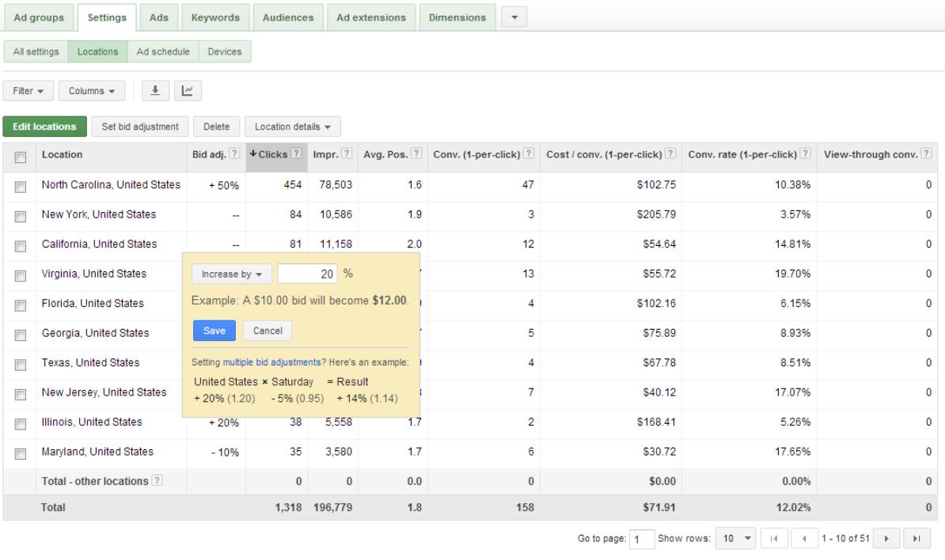Screen dimensions: 945x560
Task: Open help icon beside Clicks header
Action: [x=296, y=153]
